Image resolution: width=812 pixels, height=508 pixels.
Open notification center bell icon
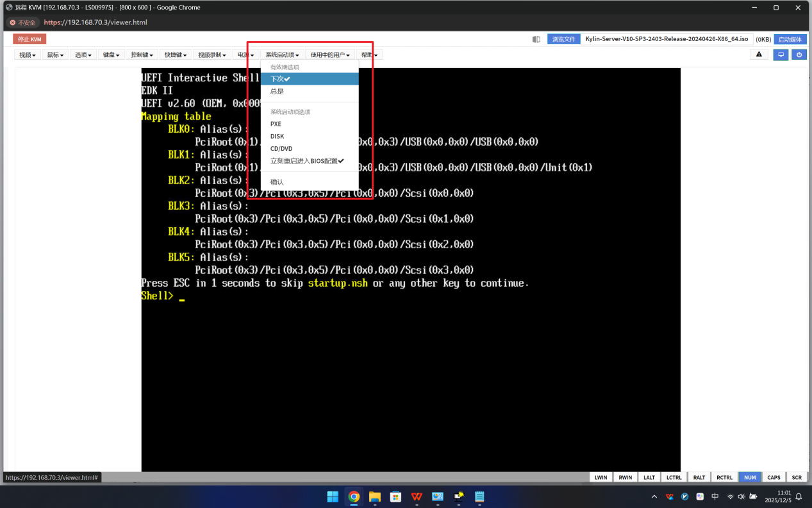coord(799,496)
